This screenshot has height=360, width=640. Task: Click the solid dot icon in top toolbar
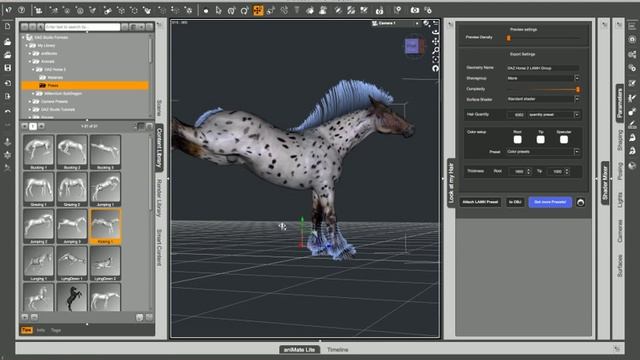206,11
